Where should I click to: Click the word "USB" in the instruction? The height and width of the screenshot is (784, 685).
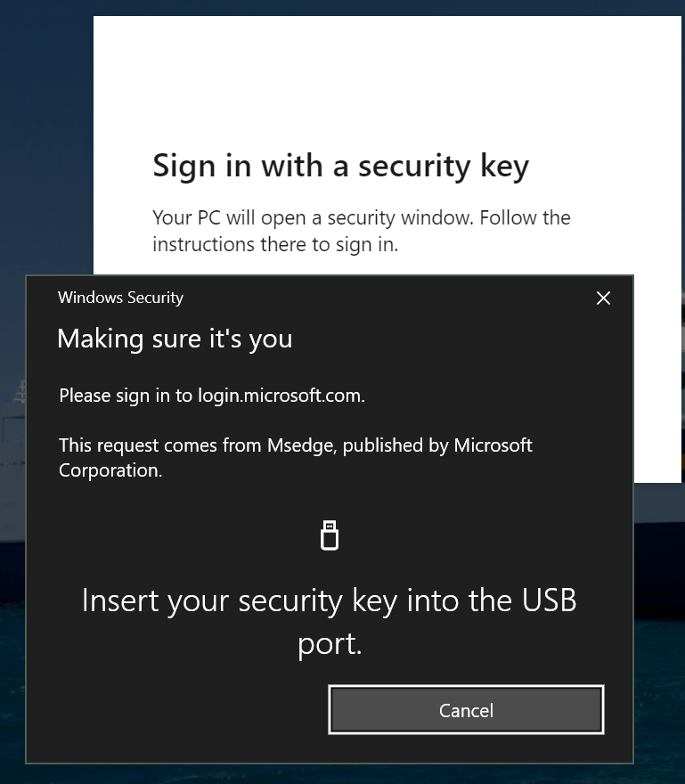543,600
